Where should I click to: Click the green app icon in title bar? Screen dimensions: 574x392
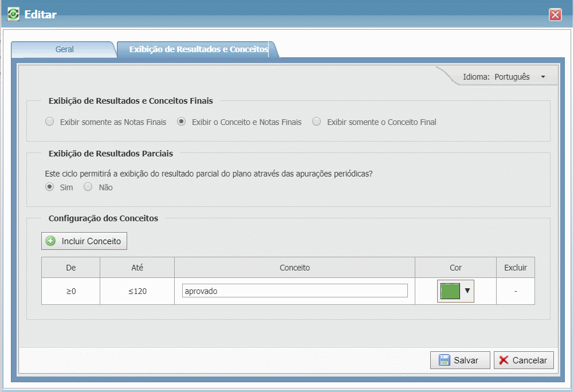click(13, 14)
